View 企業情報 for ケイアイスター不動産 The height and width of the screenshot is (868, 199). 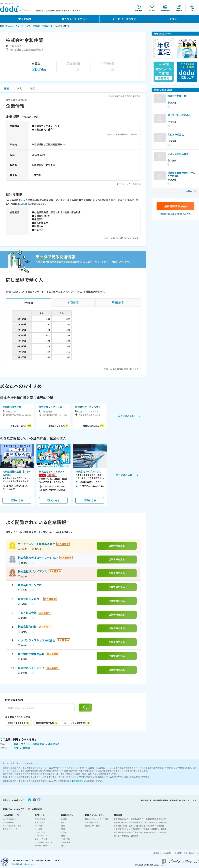pos(117,546)
